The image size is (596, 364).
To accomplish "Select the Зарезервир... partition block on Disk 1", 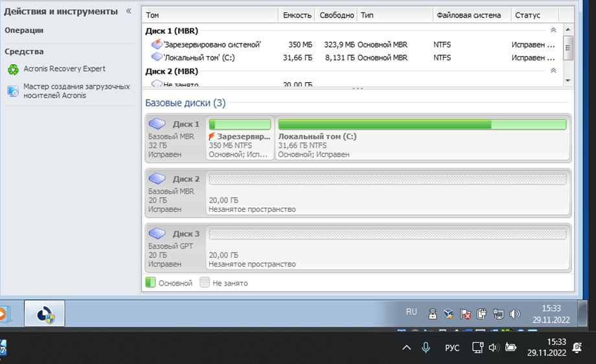I will (240, 139).
